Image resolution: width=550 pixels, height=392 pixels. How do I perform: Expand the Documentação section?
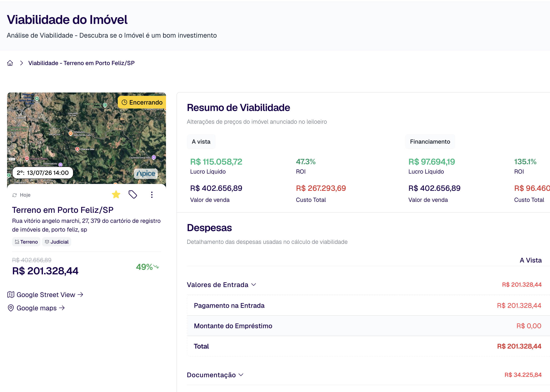click(x=215, y=375)
